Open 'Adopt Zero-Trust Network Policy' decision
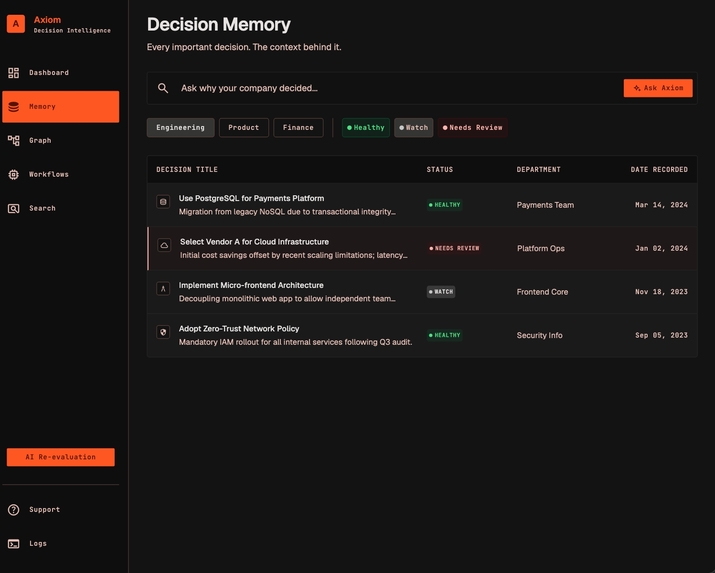 239,329
